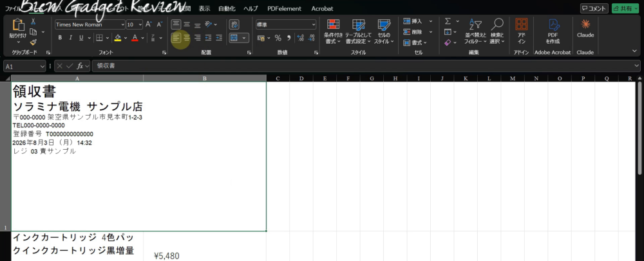Collapse the ribbon with the chevron
This screenshot has width=644, height=261.
coord(634,51)
